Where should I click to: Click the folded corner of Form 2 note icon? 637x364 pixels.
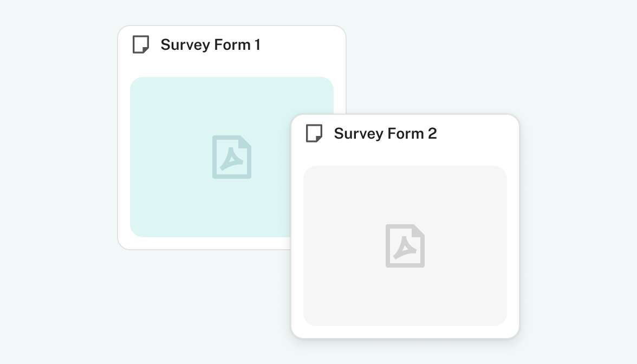pos(319,139)
